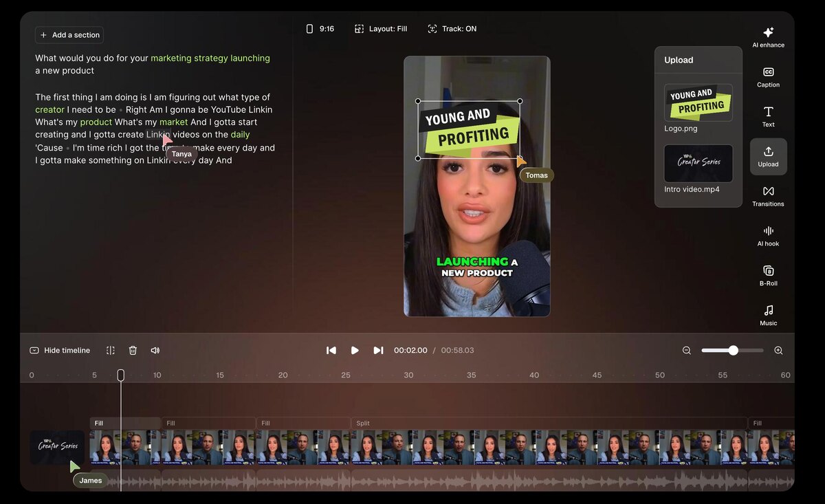Click the split clip icon
825x504 pixels.
tap(111, 351)
